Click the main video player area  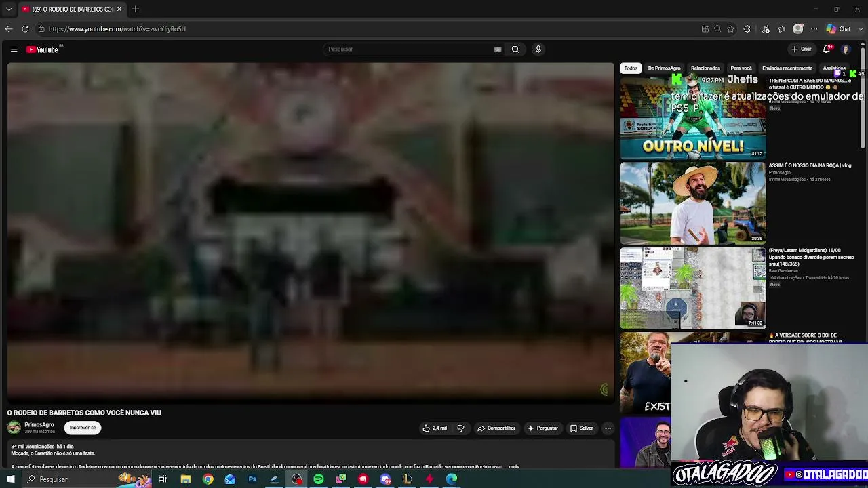point(311,232)
